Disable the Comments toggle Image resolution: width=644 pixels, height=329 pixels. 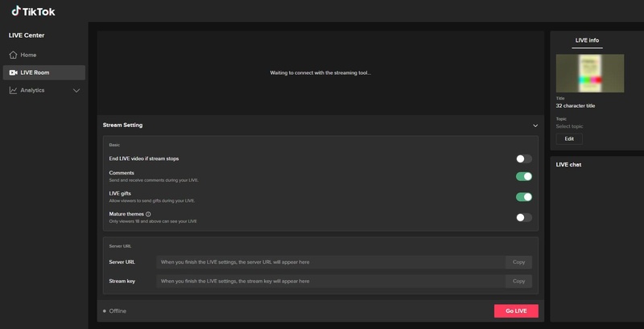coord(523,176)
